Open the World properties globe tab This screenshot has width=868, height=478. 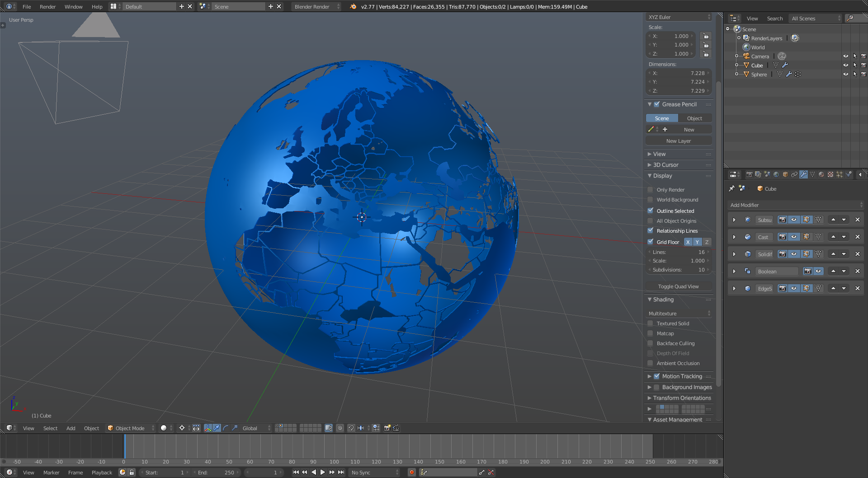776,174
